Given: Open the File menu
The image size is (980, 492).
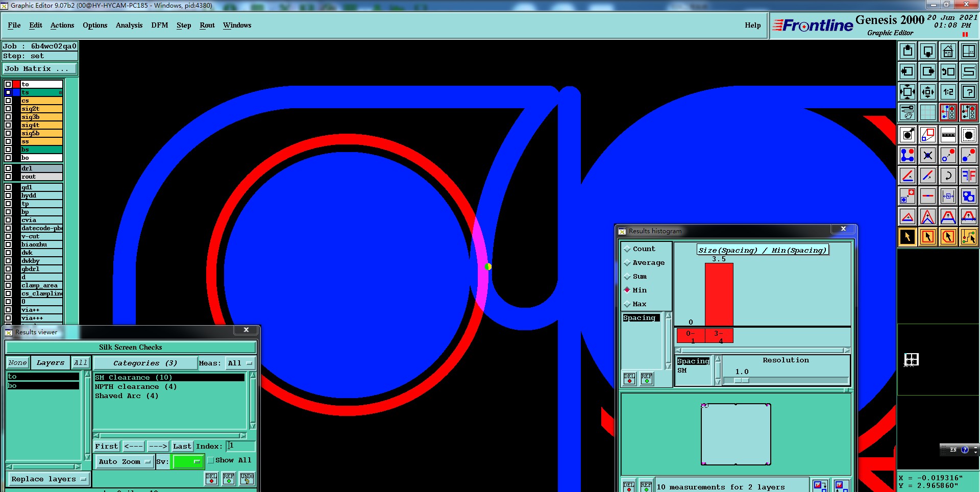Looking at the screenshot, I should 14,25.
